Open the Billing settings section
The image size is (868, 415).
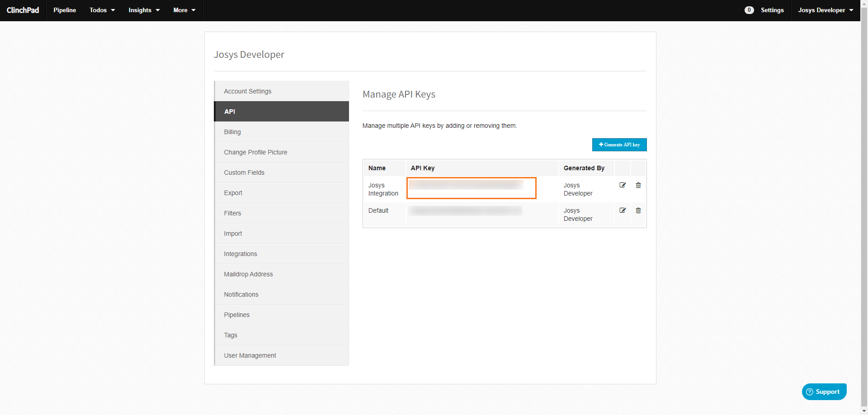pyautogui.click(x=282, y=132)
